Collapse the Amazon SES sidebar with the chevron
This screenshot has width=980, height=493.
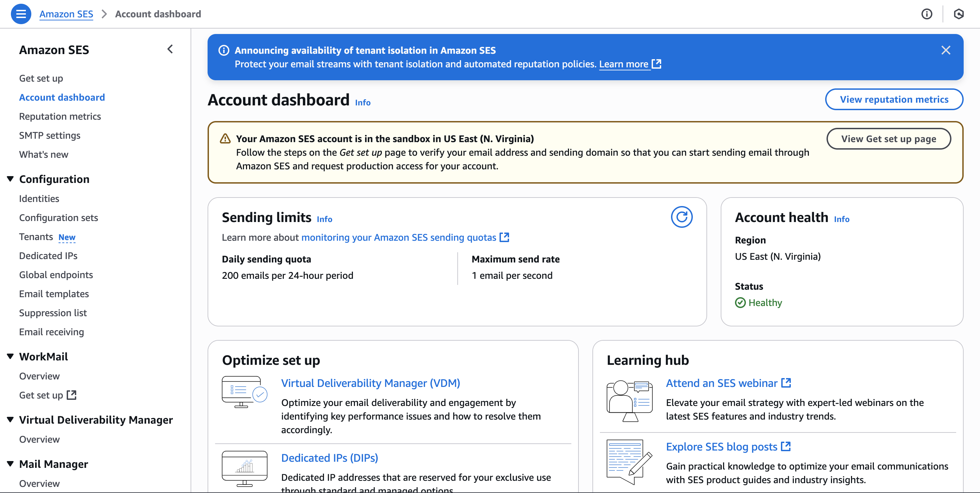point(170,49)
